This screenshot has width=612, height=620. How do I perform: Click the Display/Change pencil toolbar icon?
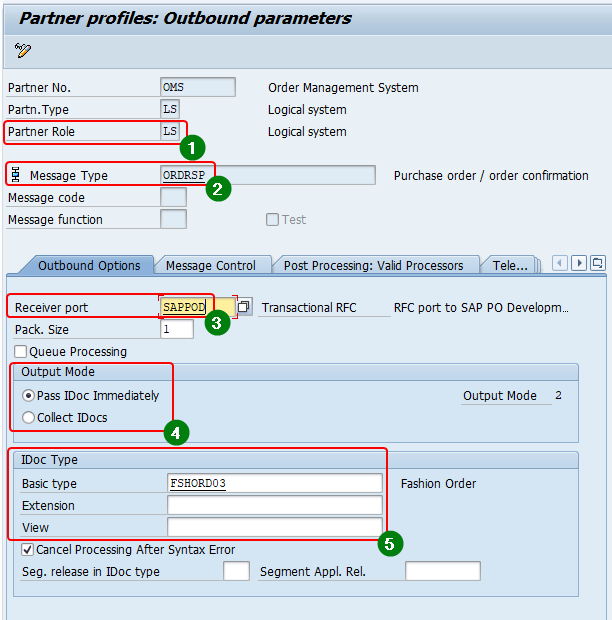tap(23, 50)
